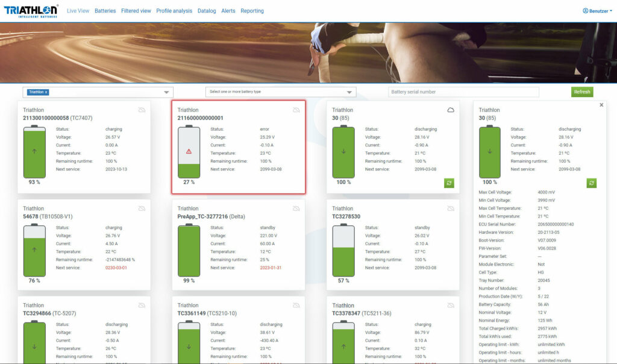617x364 pixels.
Task: Expand the customer filter dropdown arrow
Action: pos(166,92)
